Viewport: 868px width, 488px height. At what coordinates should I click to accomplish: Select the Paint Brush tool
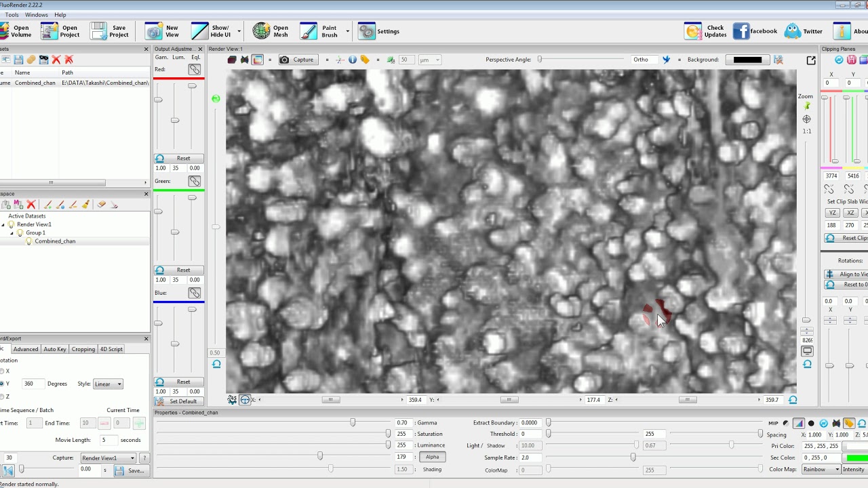(x=319, y=31)
